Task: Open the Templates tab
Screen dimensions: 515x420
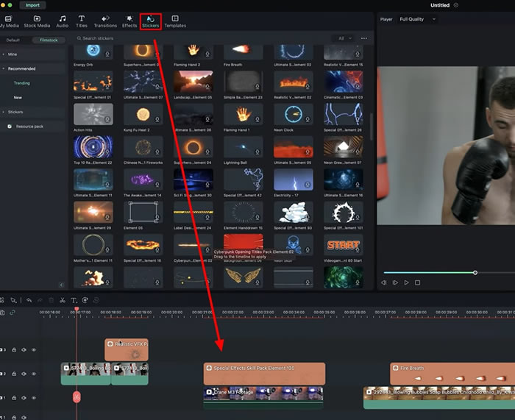Action: (175, 21)
